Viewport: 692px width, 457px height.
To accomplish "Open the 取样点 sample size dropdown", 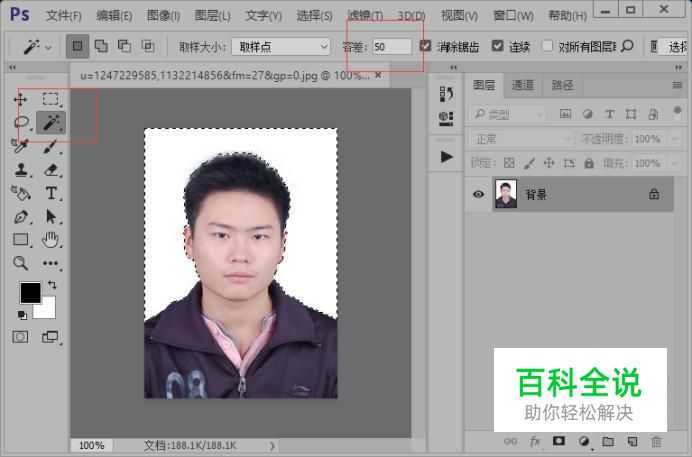I will click(x=281, y=46).
